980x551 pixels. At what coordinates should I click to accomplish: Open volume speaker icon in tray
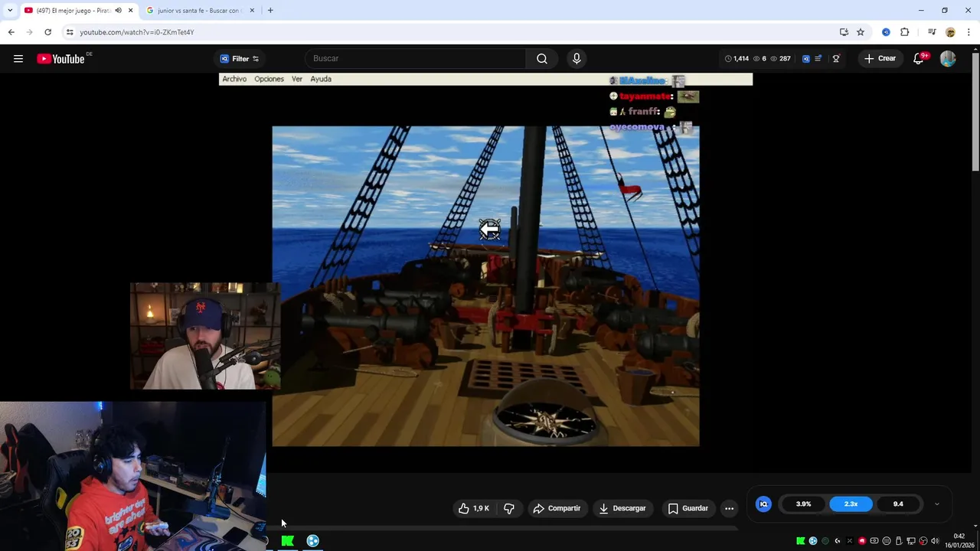pyautogui.click(x=935, y=541)
